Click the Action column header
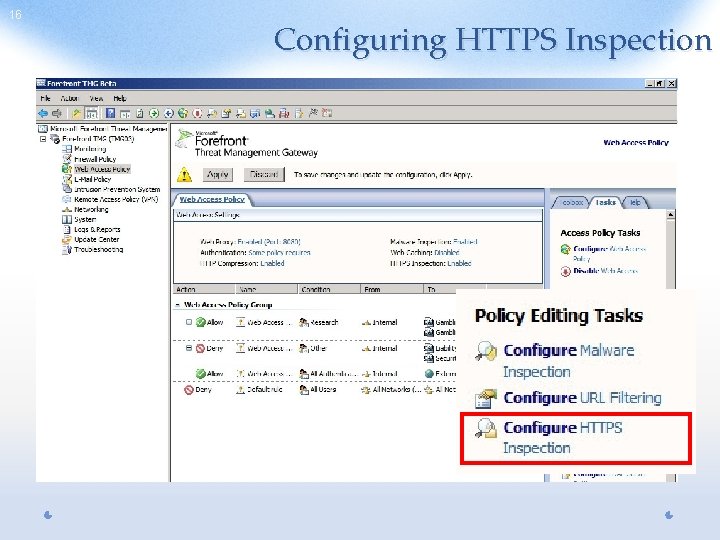The width and height of the screenshot is (720, 540). 204,289
